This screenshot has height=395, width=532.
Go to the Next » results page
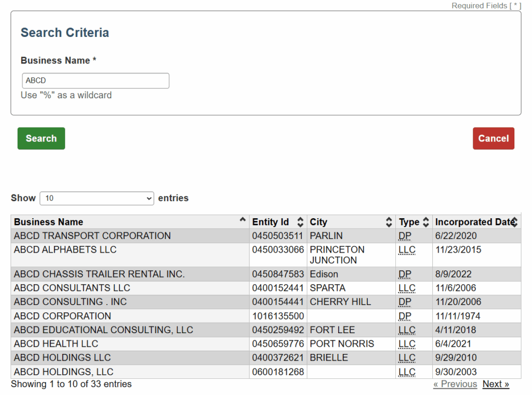click(x=496, y=384)
